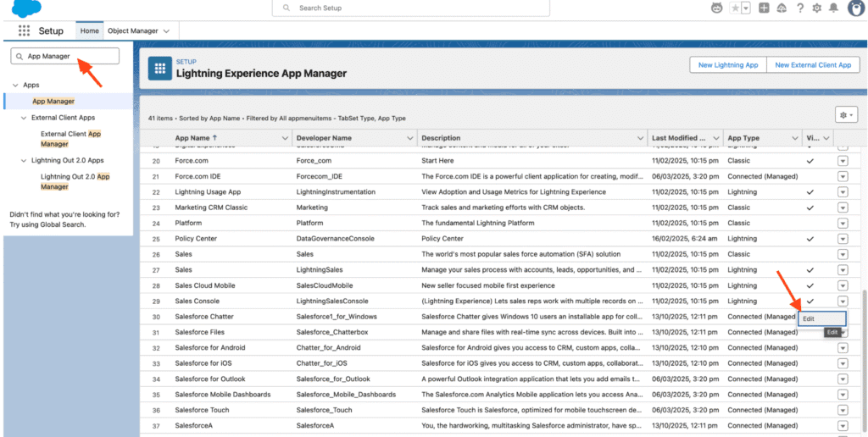Viewport: 868px width, 437px height.
Task: Click the New External Client App button
Action: coord(813,65)
